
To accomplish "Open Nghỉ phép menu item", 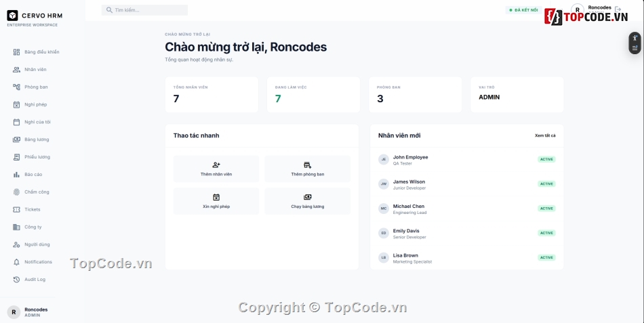I will pos(35,104).
